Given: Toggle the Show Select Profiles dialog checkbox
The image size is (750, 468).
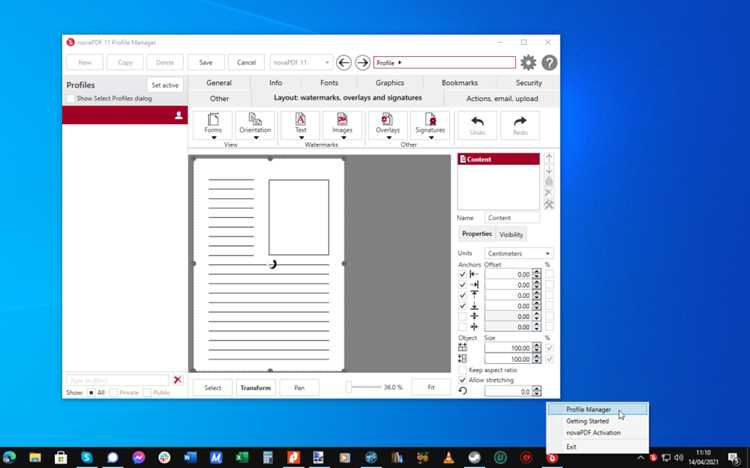Looking at the screenshot, I should 71,99.
